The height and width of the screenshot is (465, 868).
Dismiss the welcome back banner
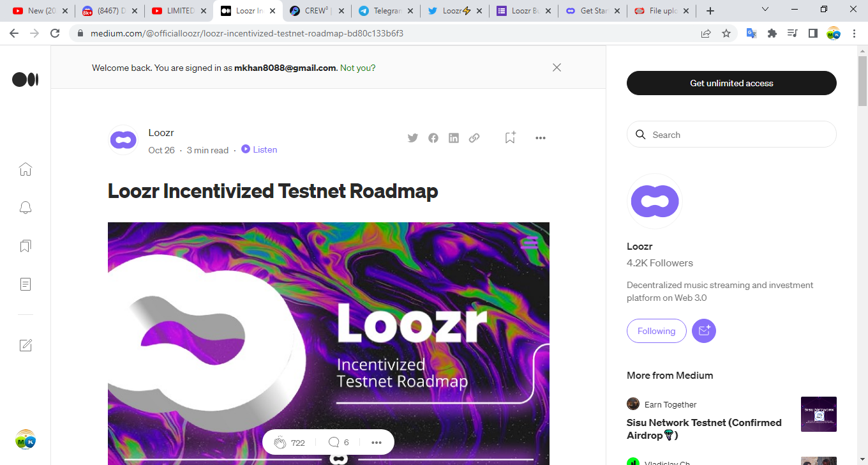point(557,67)
